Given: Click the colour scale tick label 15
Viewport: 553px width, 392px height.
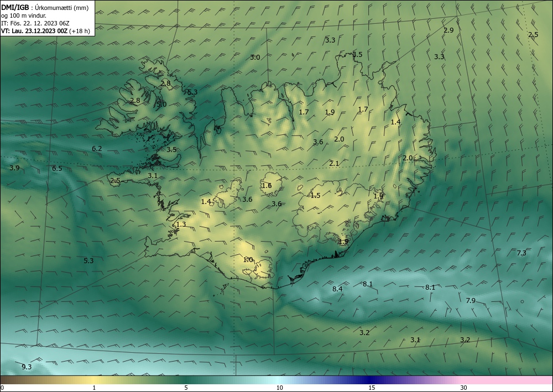Looking at the screenshot, I should click(372, 388).
